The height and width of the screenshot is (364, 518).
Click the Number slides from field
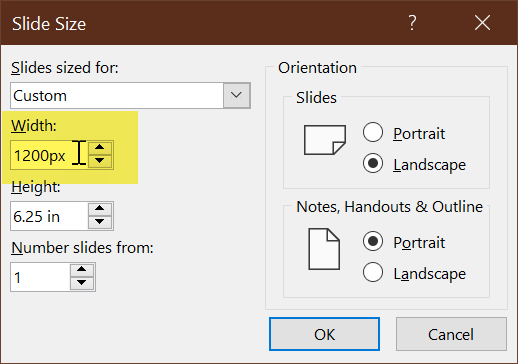40,277
